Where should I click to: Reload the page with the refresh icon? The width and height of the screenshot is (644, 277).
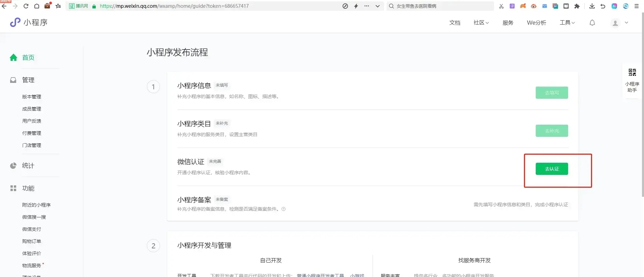pyautogui.click(x=26, y=6)
